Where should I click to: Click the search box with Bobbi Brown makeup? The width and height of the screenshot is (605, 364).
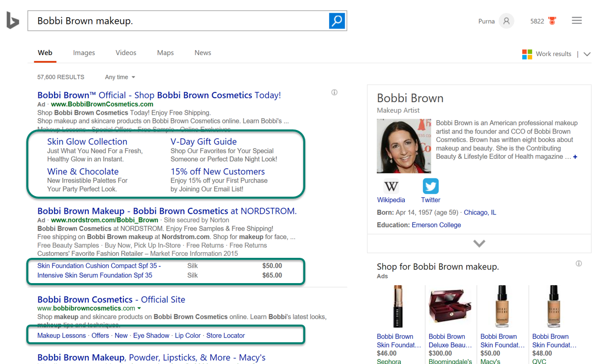tap(177, 21)
